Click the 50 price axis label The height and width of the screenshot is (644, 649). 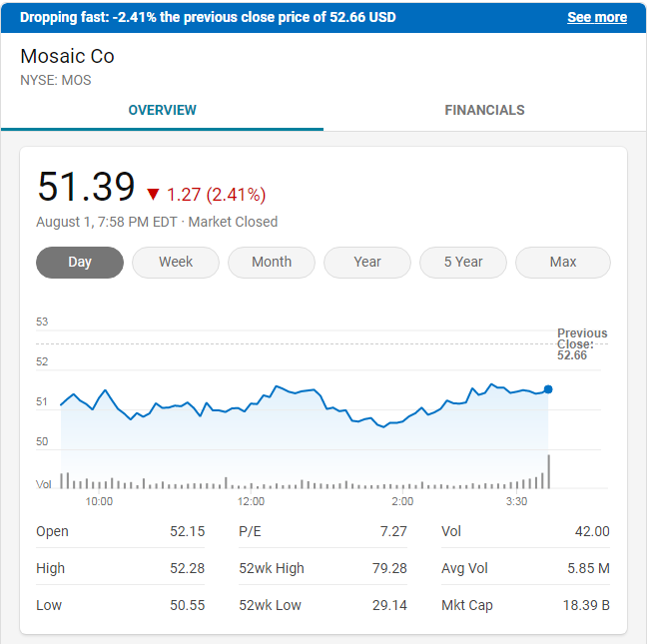coord(42,441)
